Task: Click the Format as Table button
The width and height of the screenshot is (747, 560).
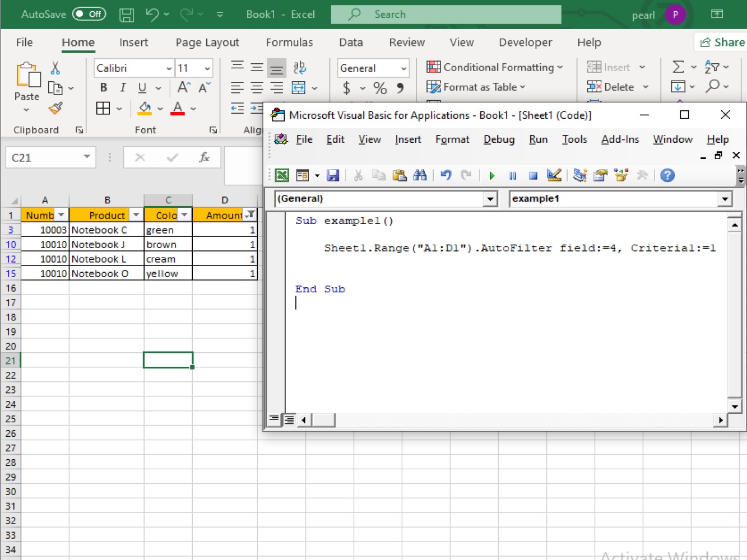Action: [477, 87]
